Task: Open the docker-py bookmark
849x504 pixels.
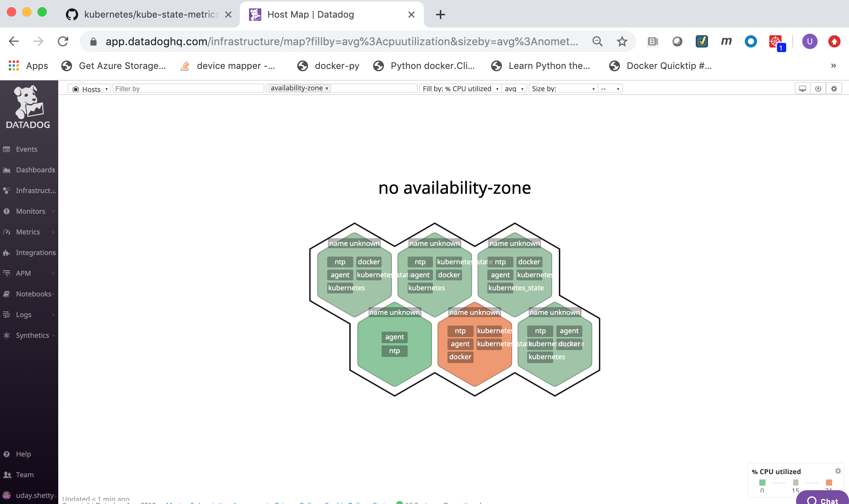Action: [x=329, y=66]
